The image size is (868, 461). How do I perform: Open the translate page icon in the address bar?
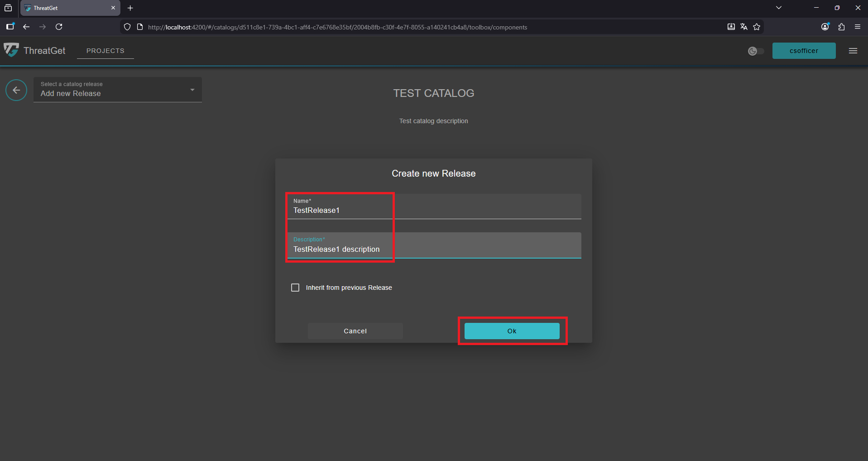coord(744,27)
